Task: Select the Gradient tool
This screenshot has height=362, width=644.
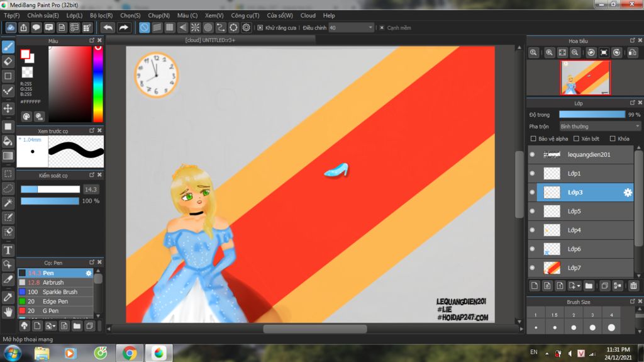Action: (x=8, y=156)
